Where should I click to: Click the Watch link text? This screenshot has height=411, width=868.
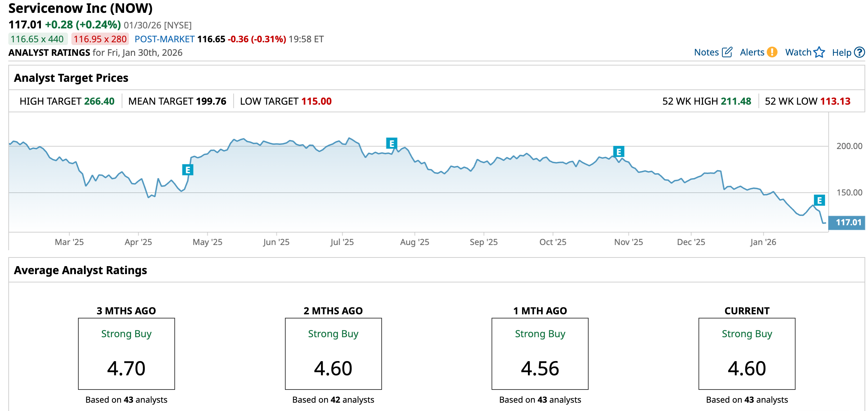[x=798, y=52]
